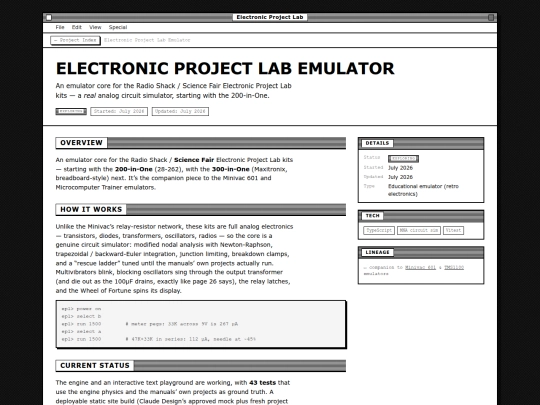Click the bold text 300-in-One in Overview
This screenshot has width=540, height=405.
pos(230,169)
